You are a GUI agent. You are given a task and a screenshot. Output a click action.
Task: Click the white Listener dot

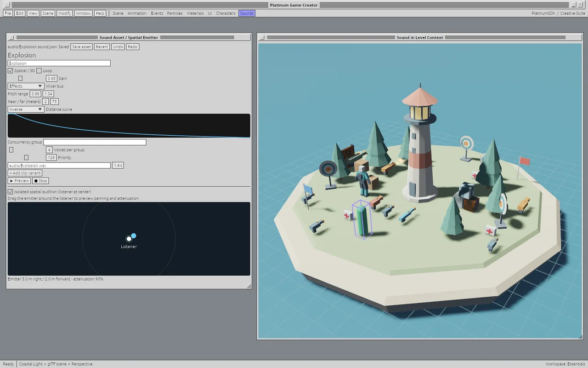[129, 239]
